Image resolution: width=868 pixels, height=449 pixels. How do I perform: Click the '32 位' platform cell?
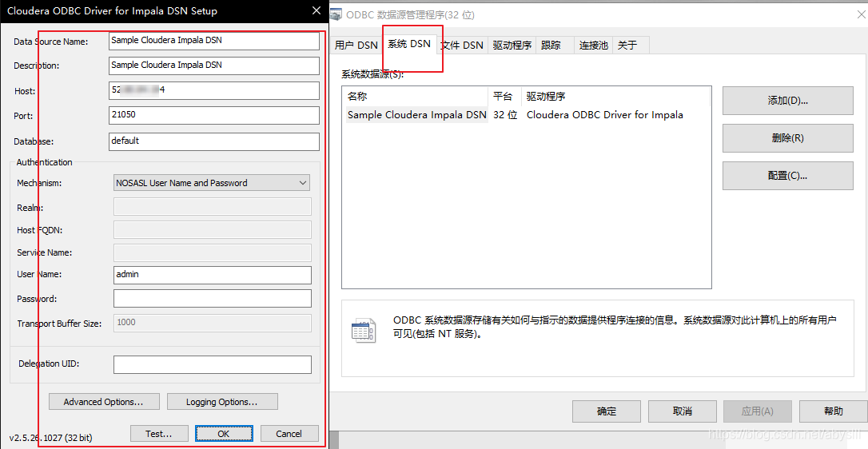505,115
